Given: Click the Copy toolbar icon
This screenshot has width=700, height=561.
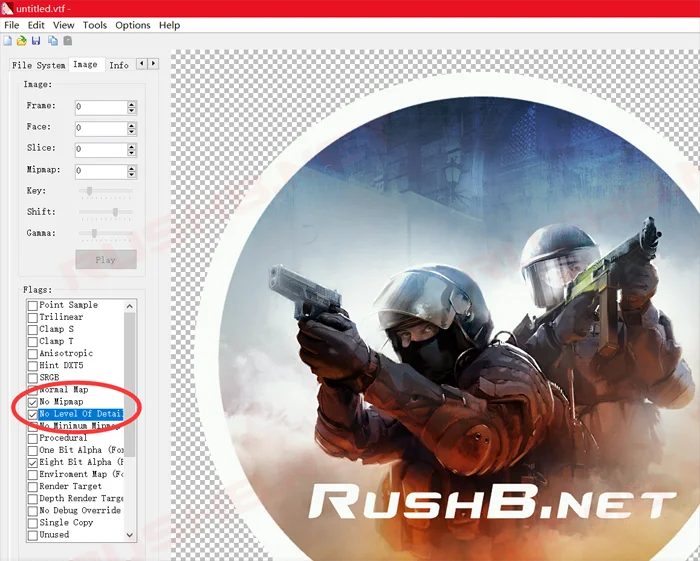Looking at the screenshot, I should click(53, 41).
